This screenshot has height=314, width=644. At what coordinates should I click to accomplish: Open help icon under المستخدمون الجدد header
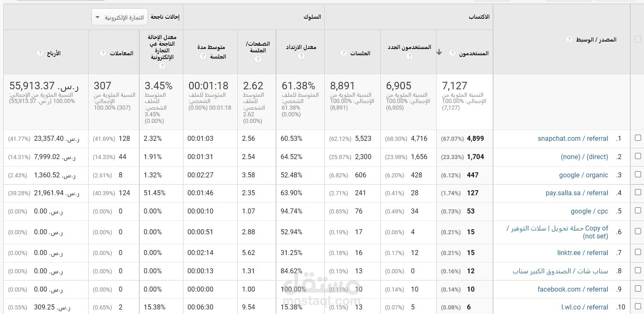[409, 56]
